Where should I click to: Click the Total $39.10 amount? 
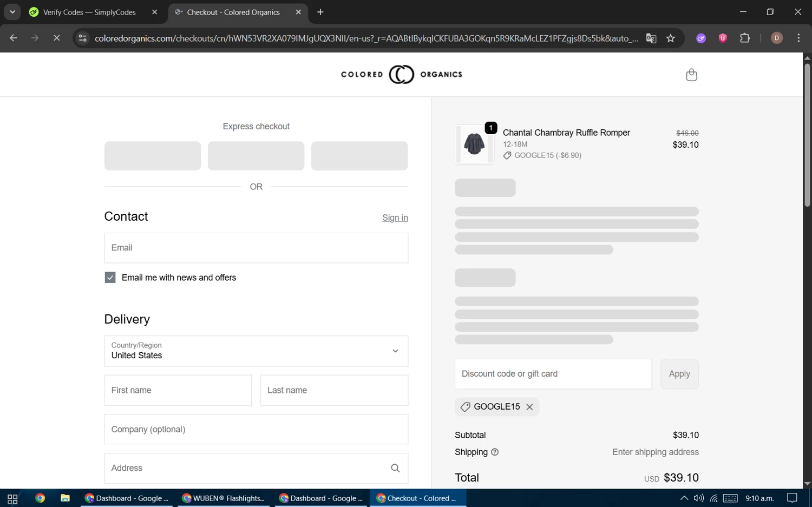tap(681, 478)
